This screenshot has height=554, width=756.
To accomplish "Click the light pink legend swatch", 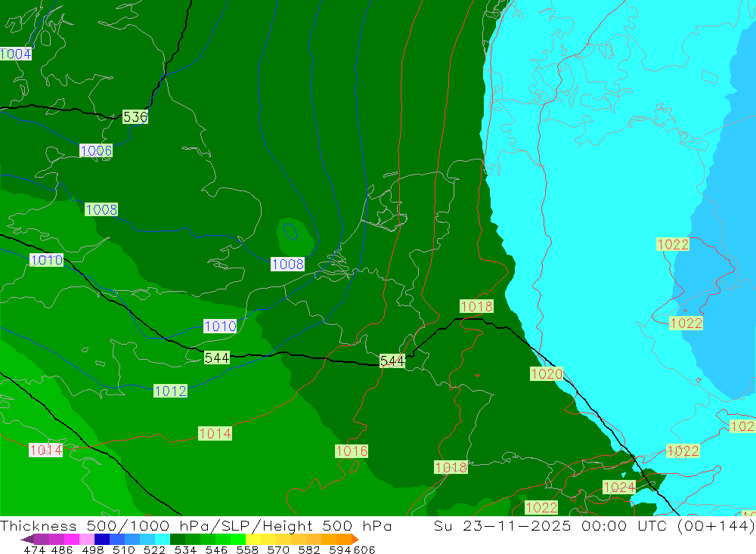I will point(87,539).
